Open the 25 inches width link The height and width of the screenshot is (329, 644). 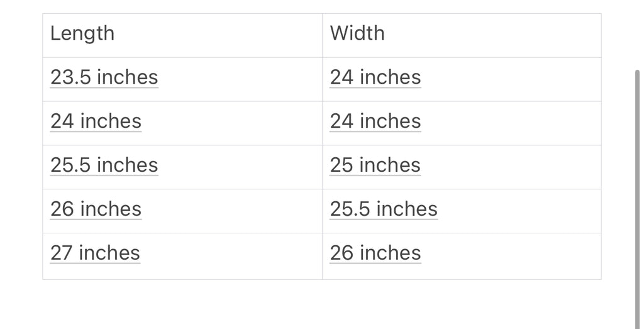(x=375, y=165)
